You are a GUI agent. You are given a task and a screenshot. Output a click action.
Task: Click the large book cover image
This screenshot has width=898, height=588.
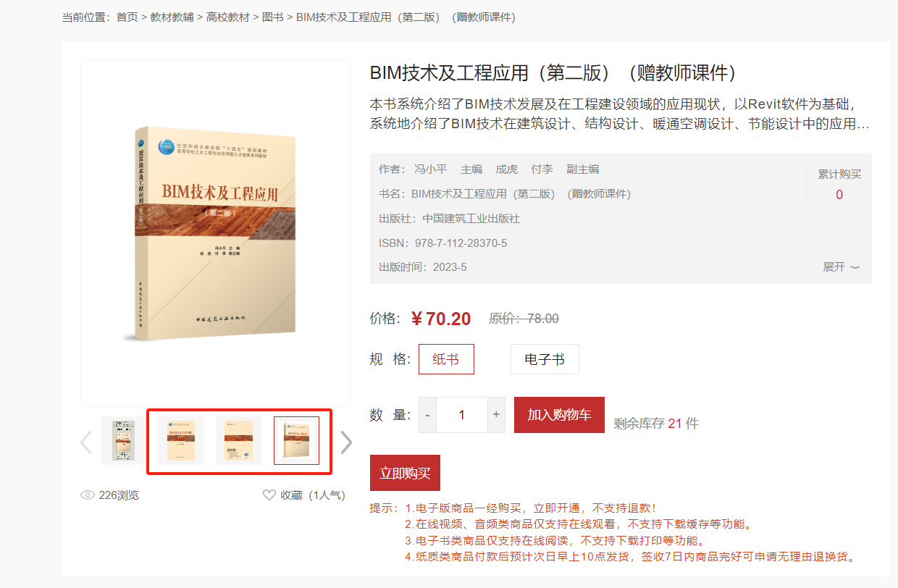pyautogui.click(x=216, y=233)
